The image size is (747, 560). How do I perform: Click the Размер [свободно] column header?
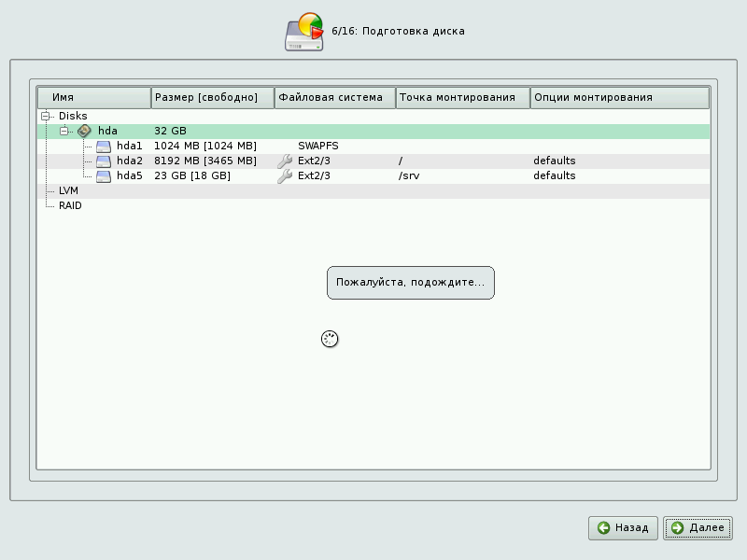pyautogui.click(x=212, y=97)
